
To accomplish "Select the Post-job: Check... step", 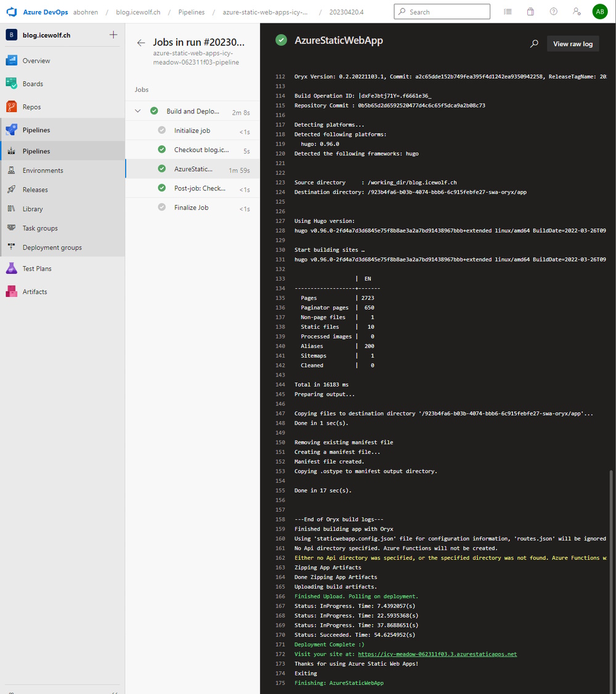I will (x=192, y=188).
